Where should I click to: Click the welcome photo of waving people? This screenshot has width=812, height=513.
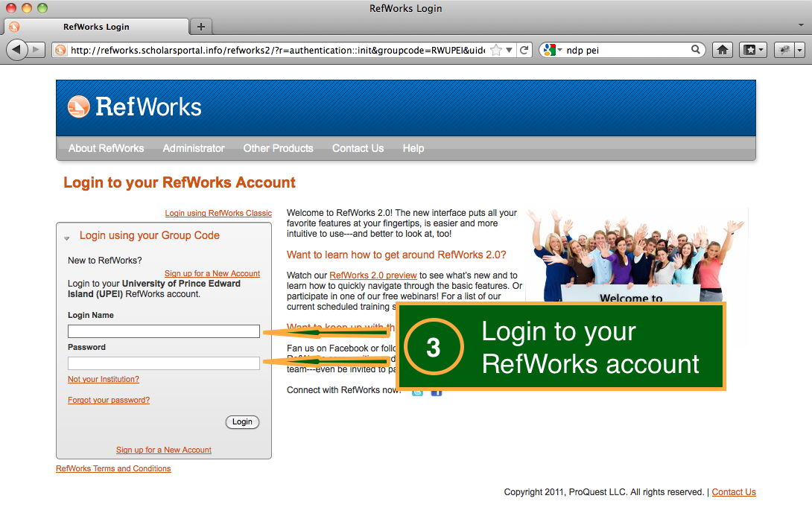(x=637, y=255)
